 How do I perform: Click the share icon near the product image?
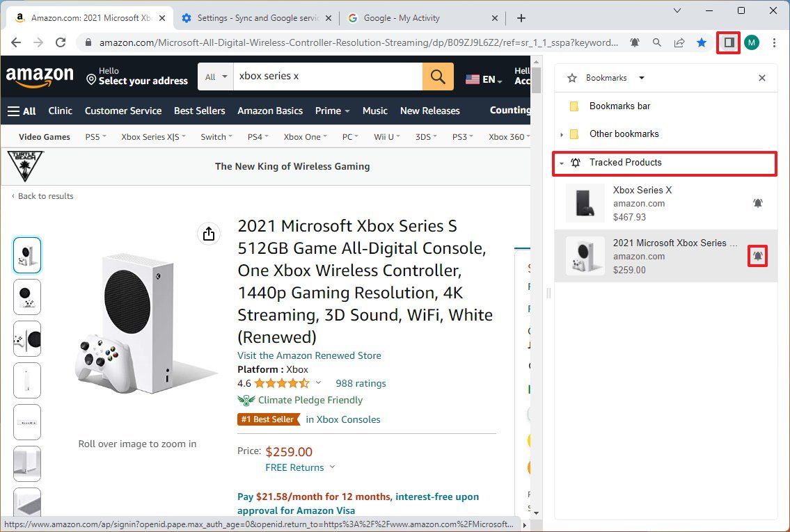[209, 234]
